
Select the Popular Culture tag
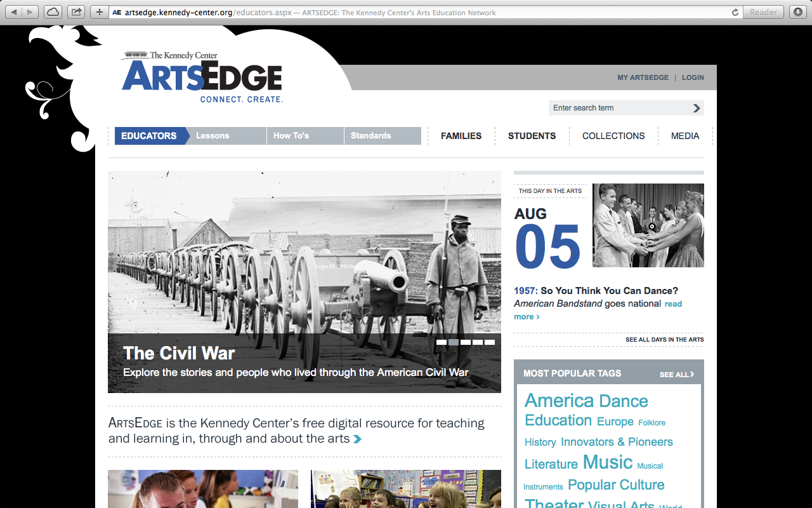[616, 485]
